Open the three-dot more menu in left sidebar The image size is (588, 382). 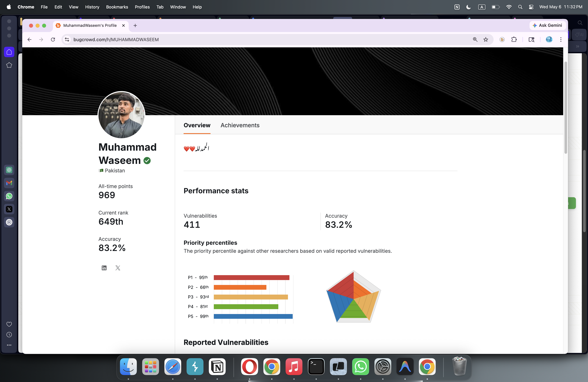(9, 345)
